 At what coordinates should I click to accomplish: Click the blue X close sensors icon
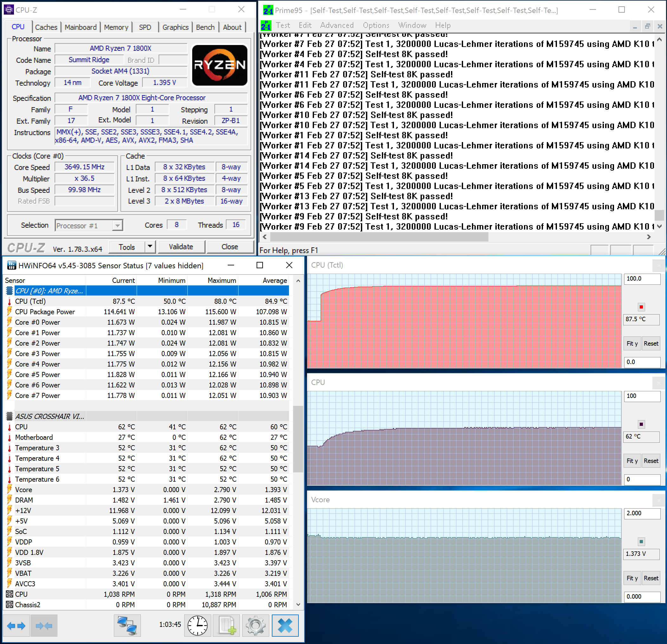pyautogui.click(x=285, y=625)
